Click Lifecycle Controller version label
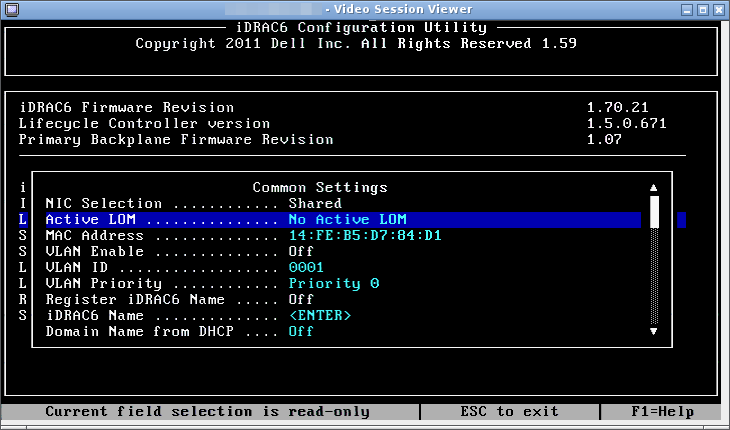 144,124
